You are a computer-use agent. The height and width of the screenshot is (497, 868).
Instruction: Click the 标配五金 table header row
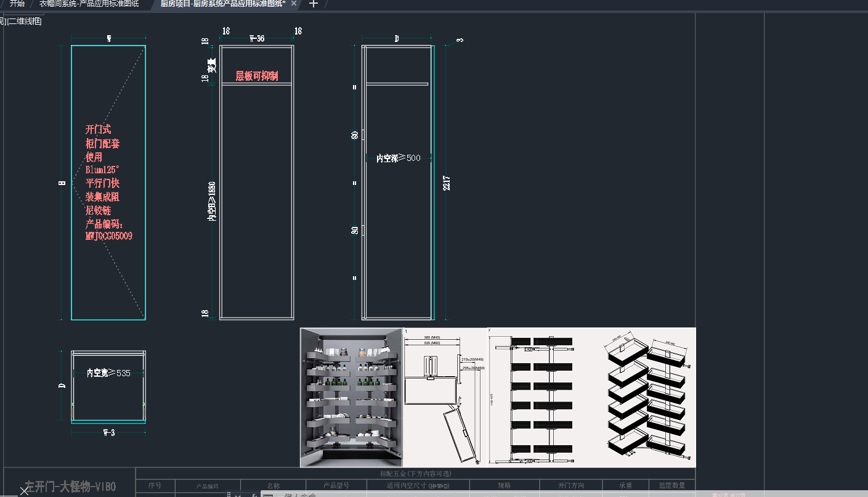coord(415,474)
